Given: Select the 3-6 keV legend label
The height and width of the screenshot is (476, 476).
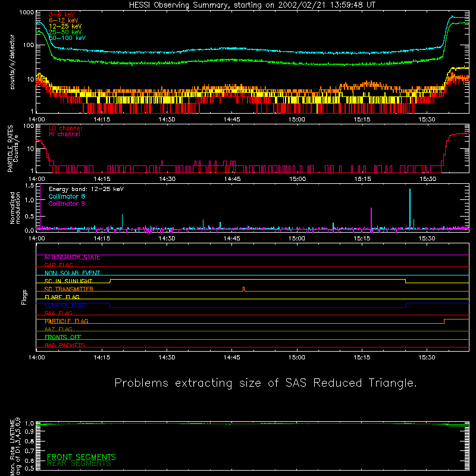Looking at the screenshot, I should (62, 14).
